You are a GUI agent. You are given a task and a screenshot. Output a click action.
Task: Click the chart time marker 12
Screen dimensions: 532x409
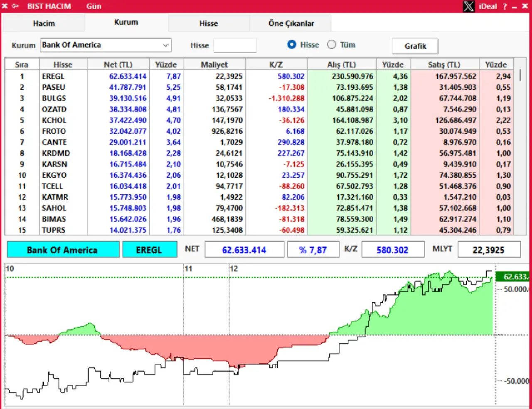[x=234, y=269]
